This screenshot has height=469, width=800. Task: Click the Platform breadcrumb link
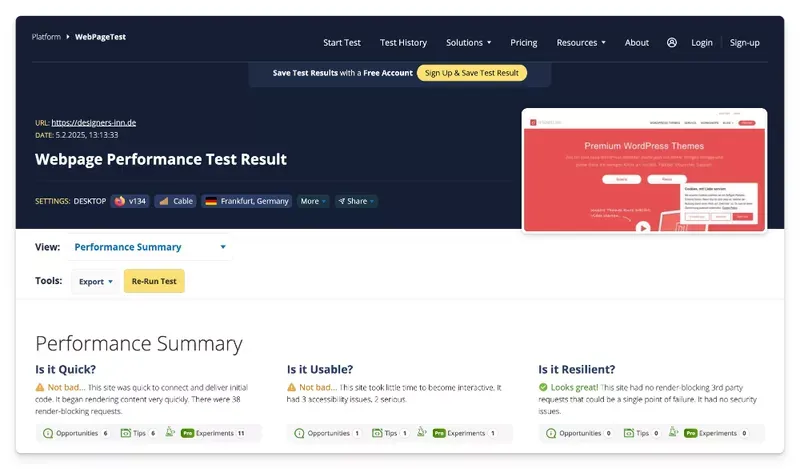tap(46, 37)
